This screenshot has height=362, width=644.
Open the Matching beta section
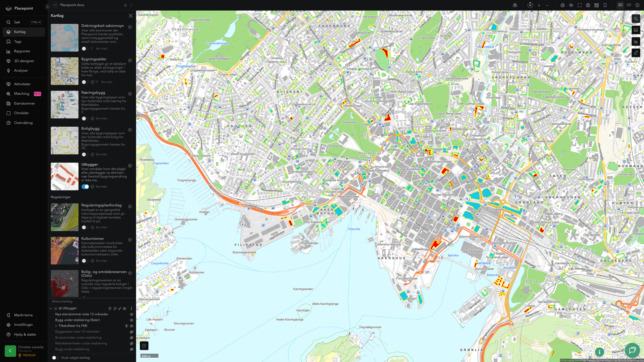pos(24,94)
